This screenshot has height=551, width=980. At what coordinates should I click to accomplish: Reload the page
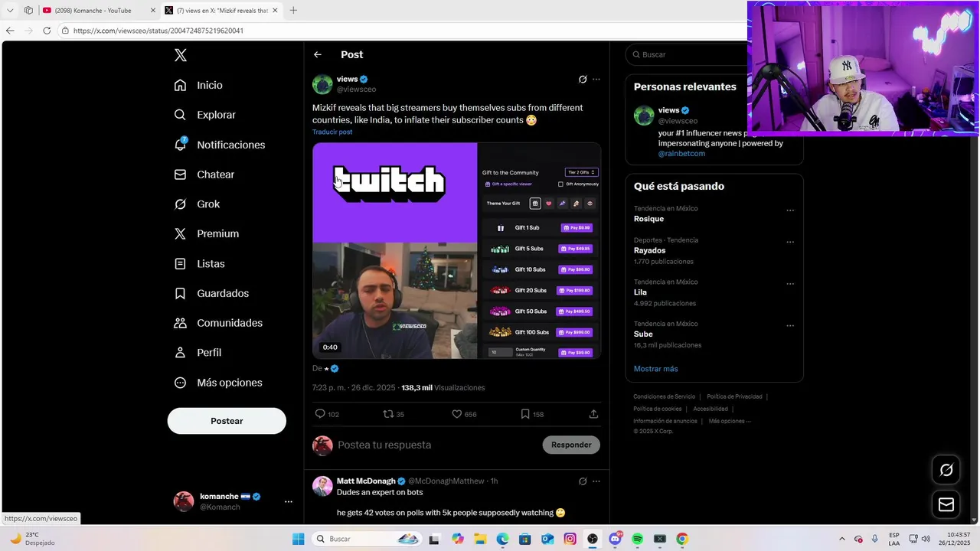click(47, 31)
